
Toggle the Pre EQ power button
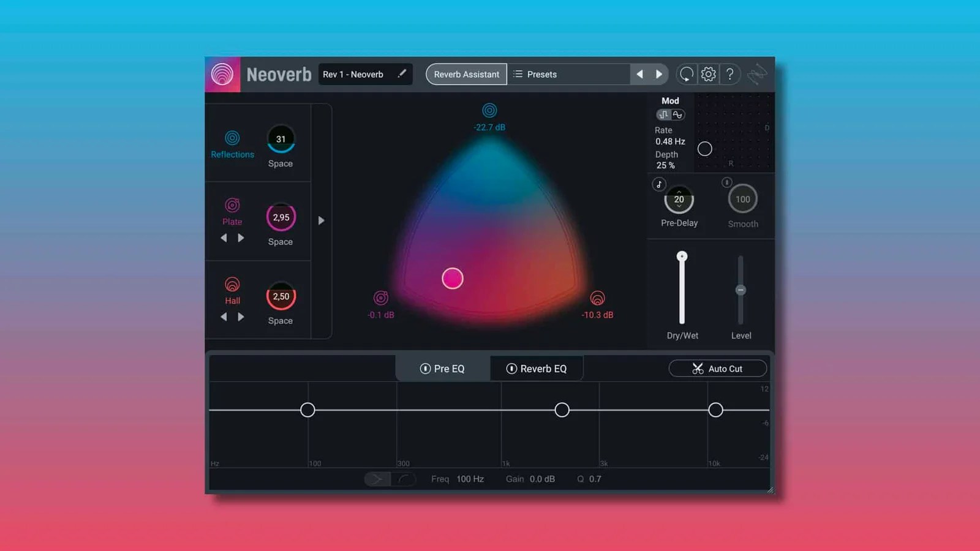tap(425, 369)
